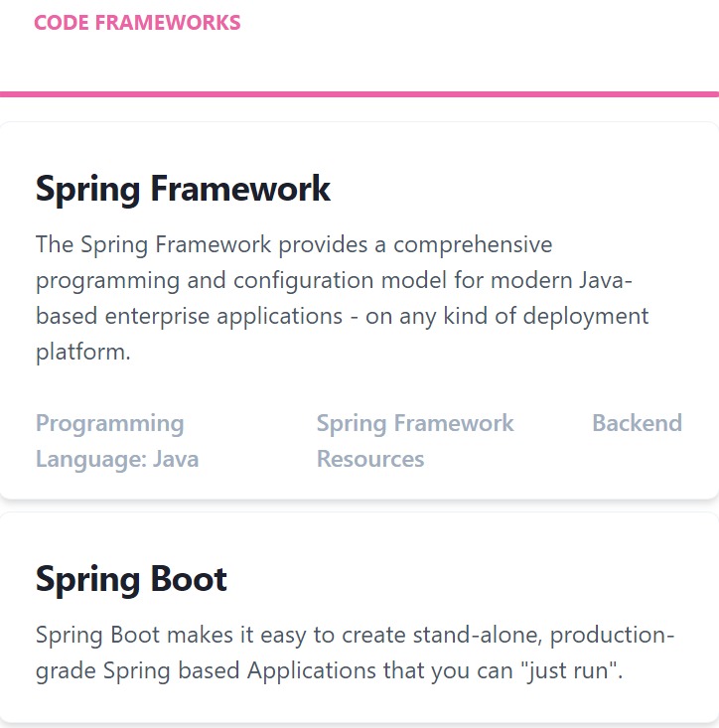The height and width of the screenshot is (728, 719).
Task: Click the CODE FRAMEWORKS heading
Action: (x=137, y=23)
